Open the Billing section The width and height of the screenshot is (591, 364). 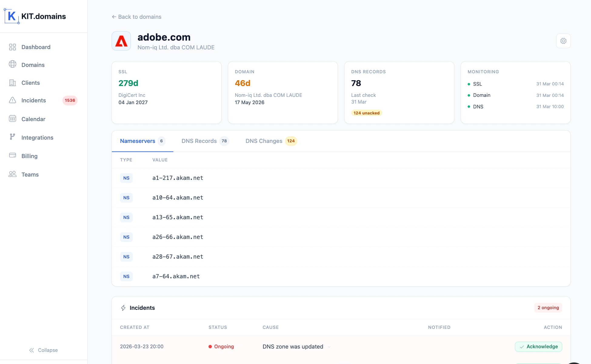[x=29, y=156]
